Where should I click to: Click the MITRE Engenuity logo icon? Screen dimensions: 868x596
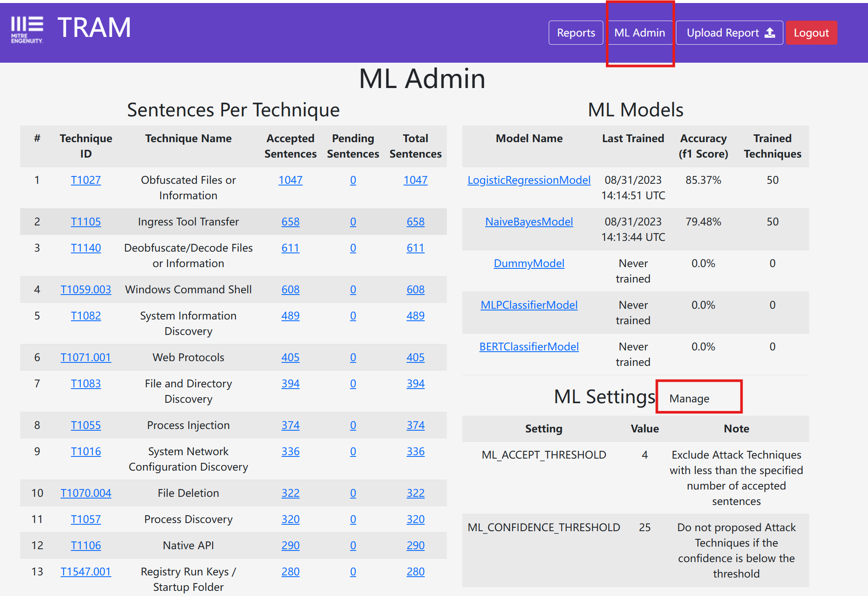point(27,29)
